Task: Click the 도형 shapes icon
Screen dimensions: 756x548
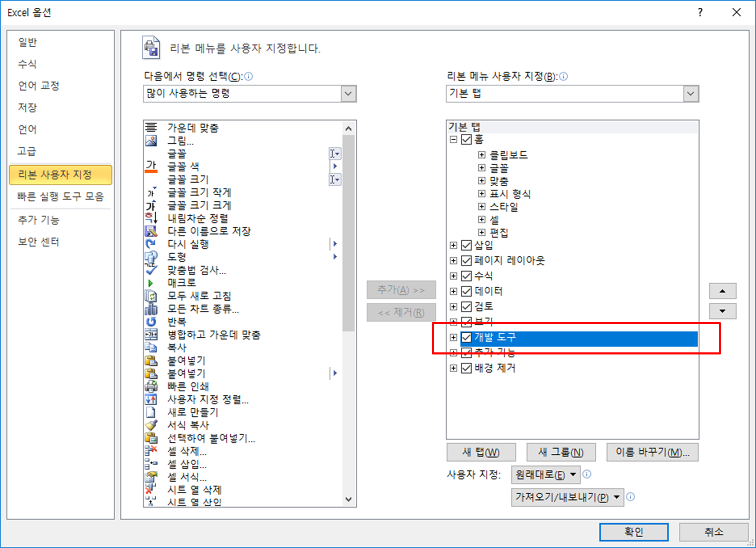Action: click(x=151, y=257)
